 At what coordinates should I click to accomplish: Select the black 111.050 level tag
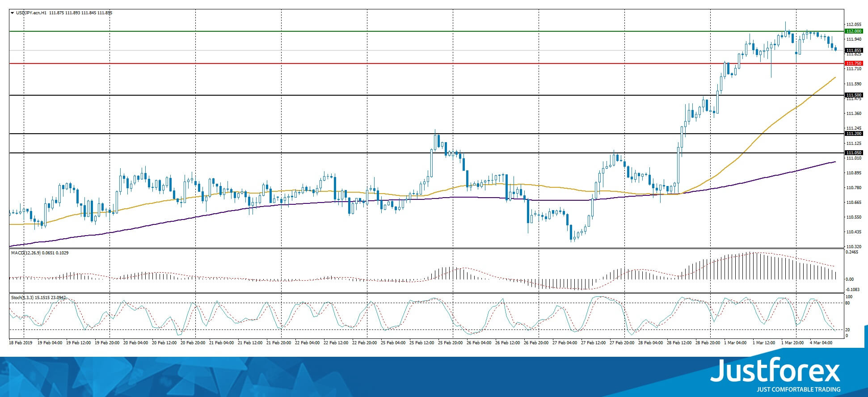click(854, 153)
